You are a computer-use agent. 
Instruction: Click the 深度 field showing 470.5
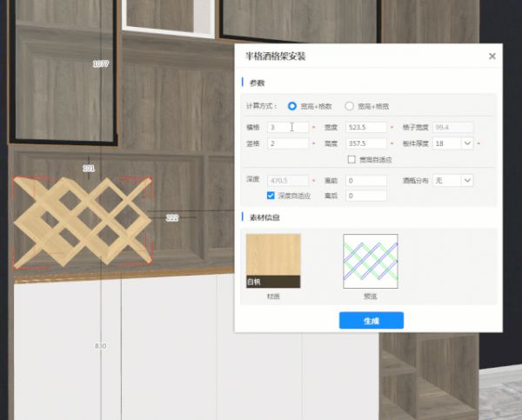[288, 180]
